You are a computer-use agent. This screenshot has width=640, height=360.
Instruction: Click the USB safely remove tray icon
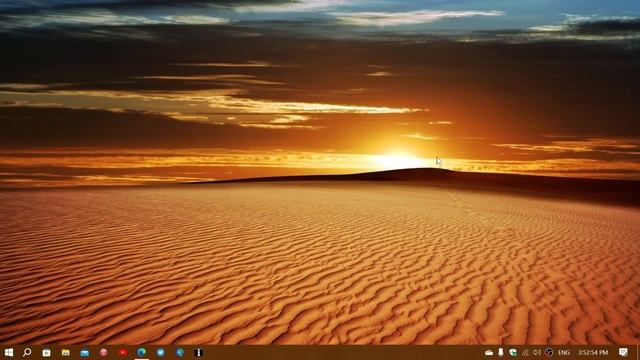(x=501, y=352)
